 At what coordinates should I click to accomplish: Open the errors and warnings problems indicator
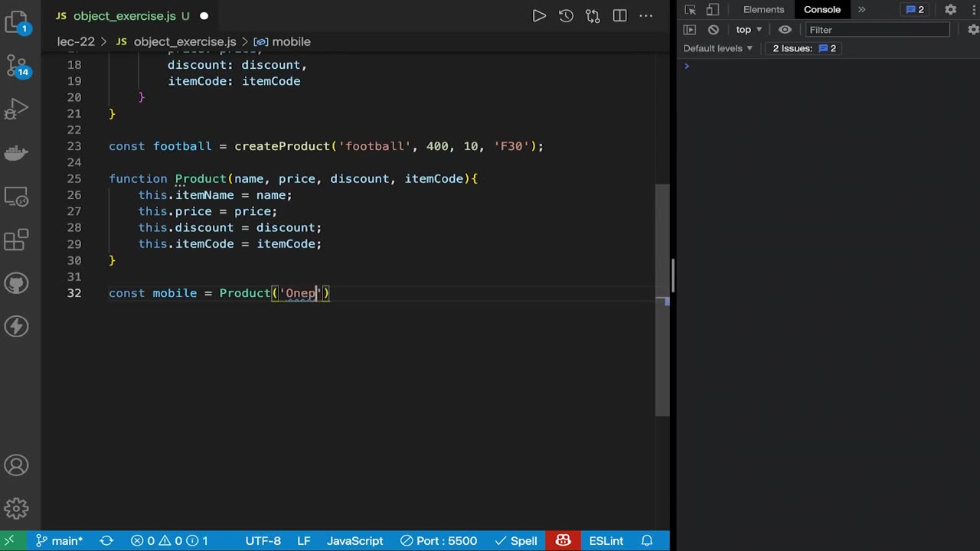coord(168,540)
